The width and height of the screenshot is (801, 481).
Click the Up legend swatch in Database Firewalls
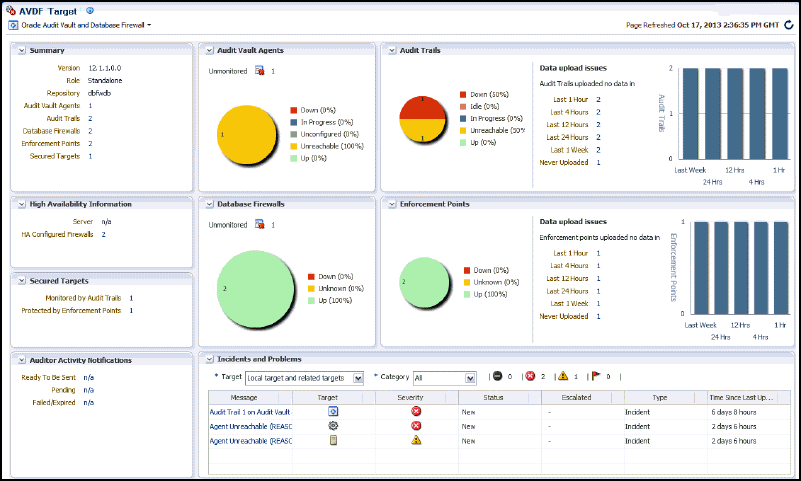point(312,301)
